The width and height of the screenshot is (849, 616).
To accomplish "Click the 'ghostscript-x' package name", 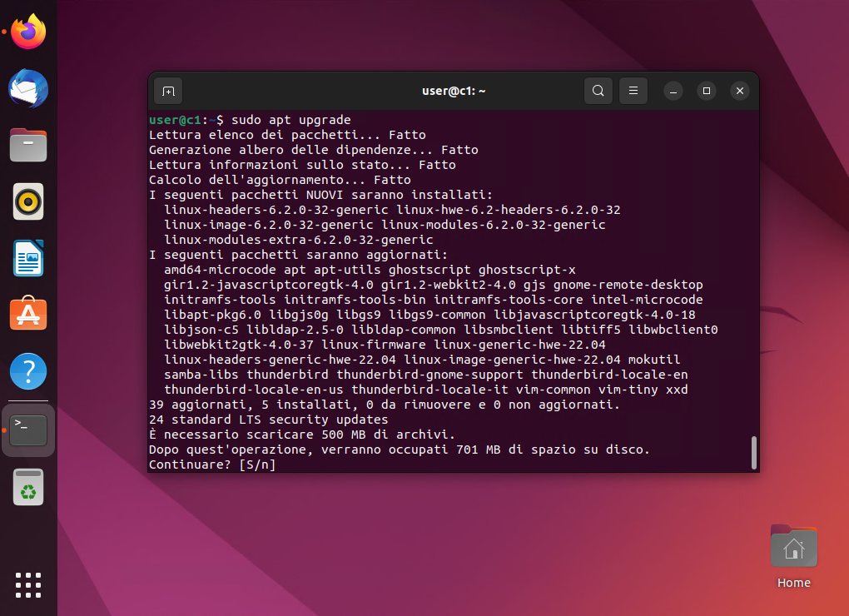I will point(527,270).
